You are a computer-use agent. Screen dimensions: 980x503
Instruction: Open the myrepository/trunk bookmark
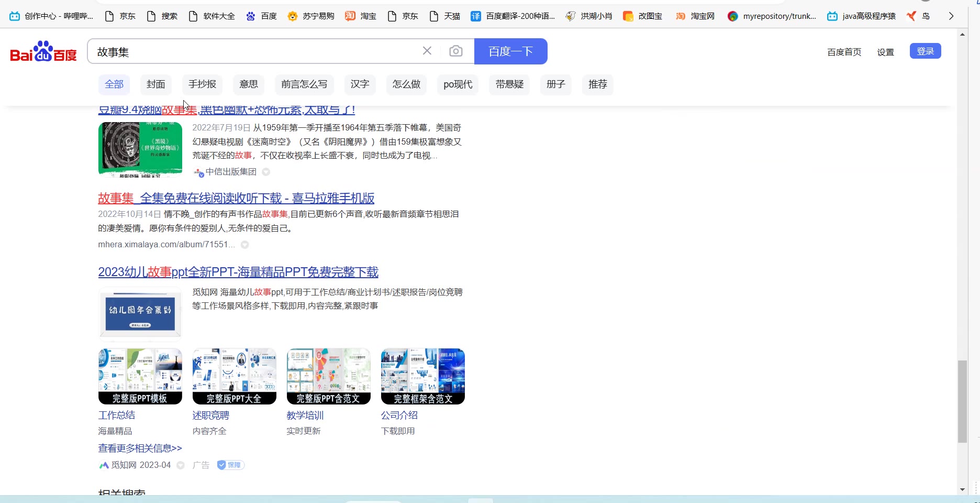coord(772,16)
